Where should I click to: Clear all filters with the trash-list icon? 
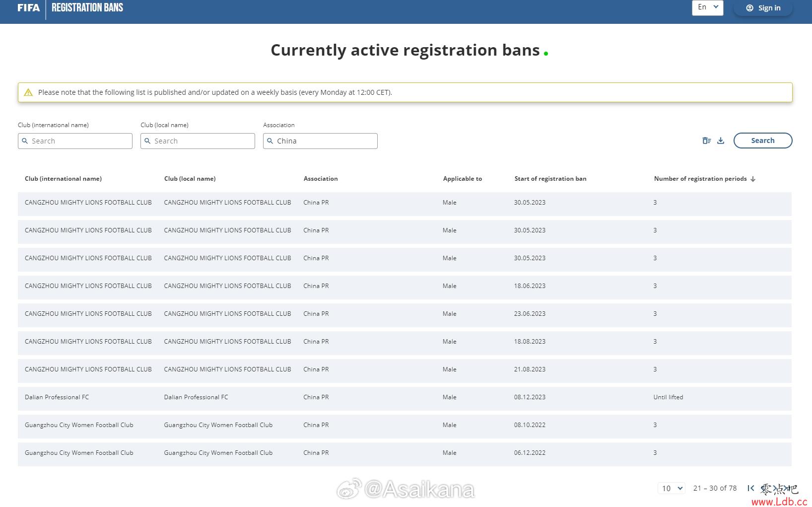pos(707,141)
